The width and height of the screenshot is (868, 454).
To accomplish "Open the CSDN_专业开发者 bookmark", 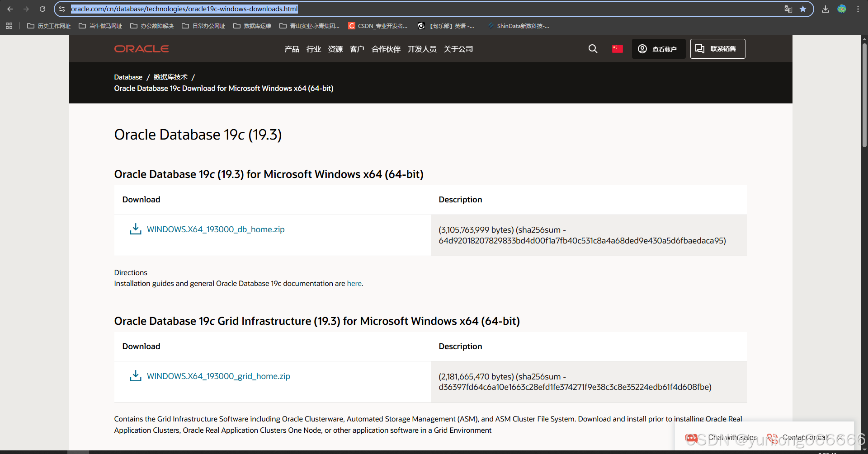I will point(378,26).
